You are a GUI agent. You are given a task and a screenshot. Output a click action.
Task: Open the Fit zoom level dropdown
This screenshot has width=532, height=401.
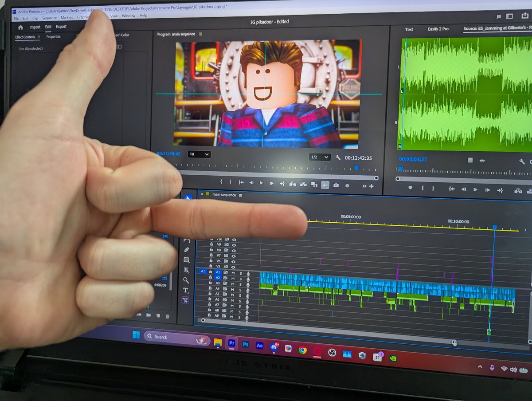tap(199, 154)
